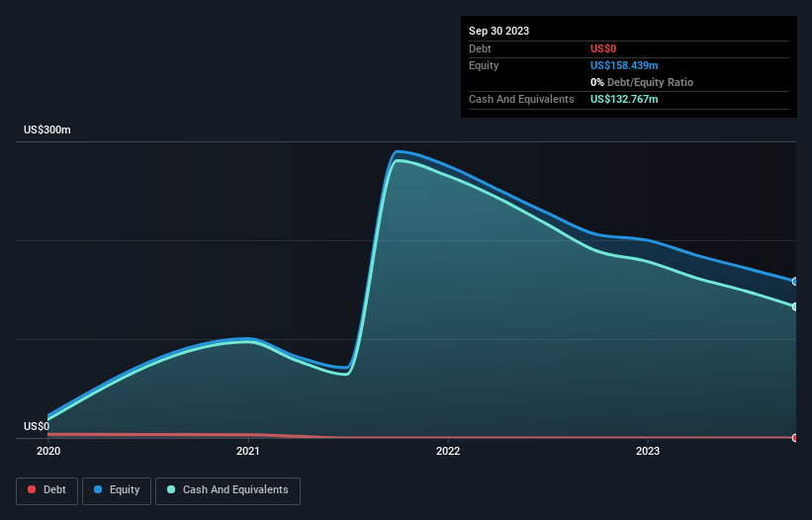The height and width of the screenshot is (520, 812).
Task: Click the US$132.767m cash value
Action: 624,99
